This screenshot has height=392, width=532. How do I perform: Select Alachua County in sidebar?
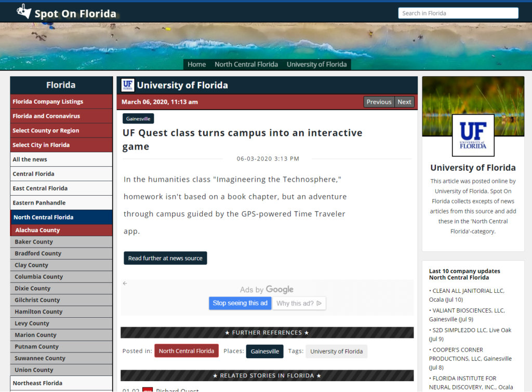click(61, 230)
